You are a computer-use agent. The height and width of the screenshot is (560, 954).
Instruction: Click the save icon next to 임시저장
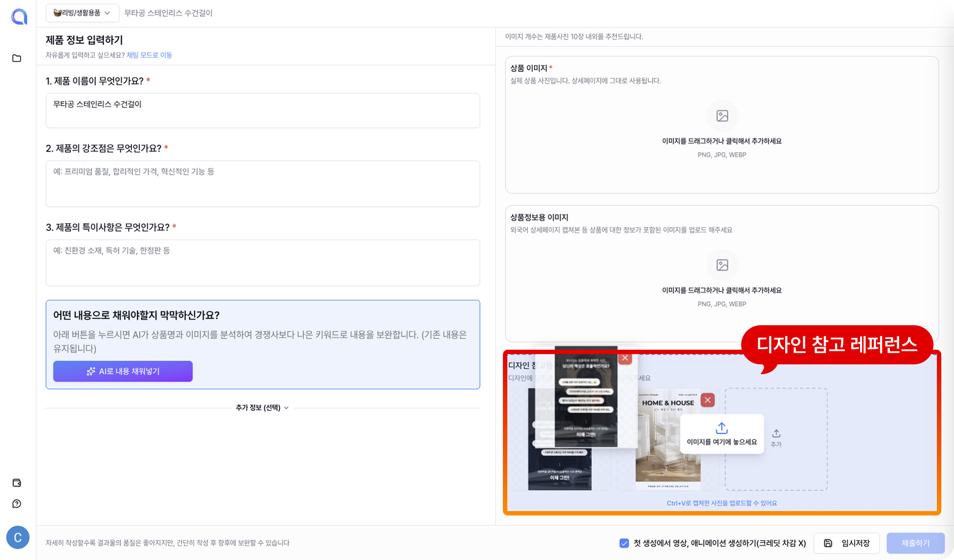(828, 543)
